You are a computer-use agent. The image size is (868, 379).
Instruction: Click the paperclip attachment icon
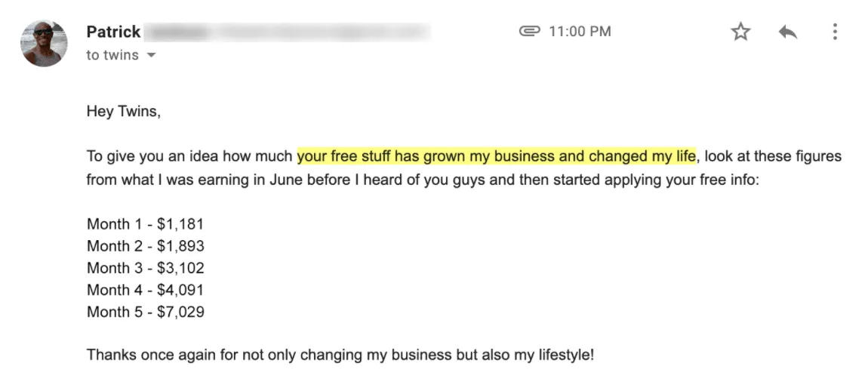(528, 32)
